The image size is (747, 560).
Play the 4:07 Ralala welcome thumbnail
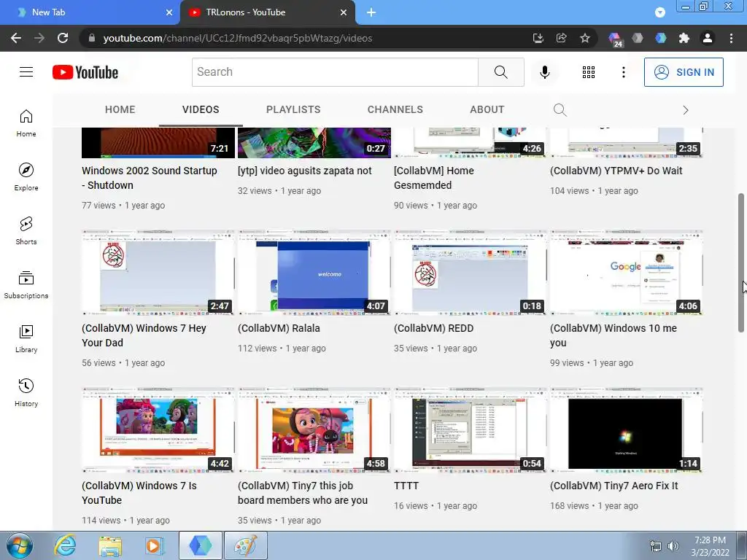(x=314, y=273)
